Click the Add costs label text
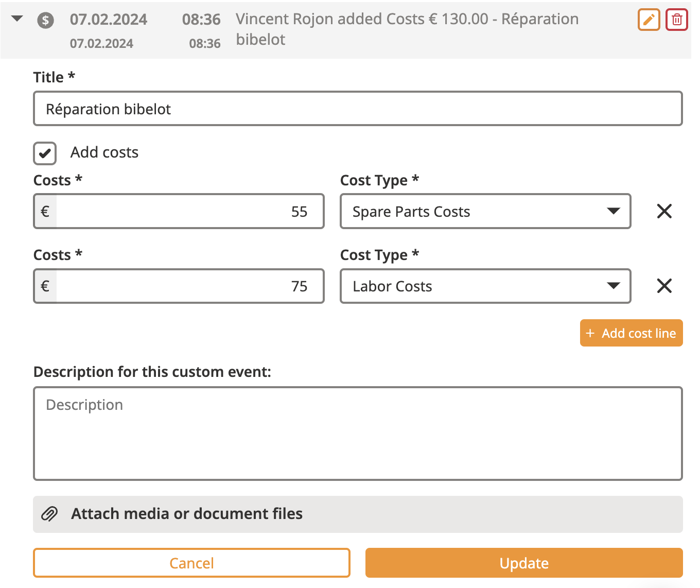Screen dimensions: 700x588 tap(104, 152)
